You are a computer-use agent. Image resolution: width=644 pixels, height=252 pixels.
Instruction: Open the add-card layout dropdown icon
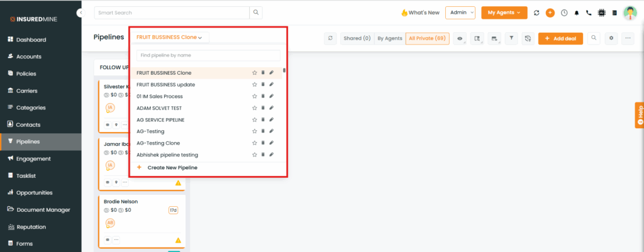[494, 38]
